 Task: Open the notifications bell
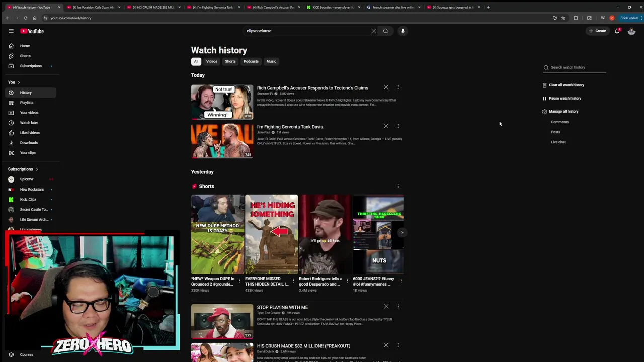617,31
